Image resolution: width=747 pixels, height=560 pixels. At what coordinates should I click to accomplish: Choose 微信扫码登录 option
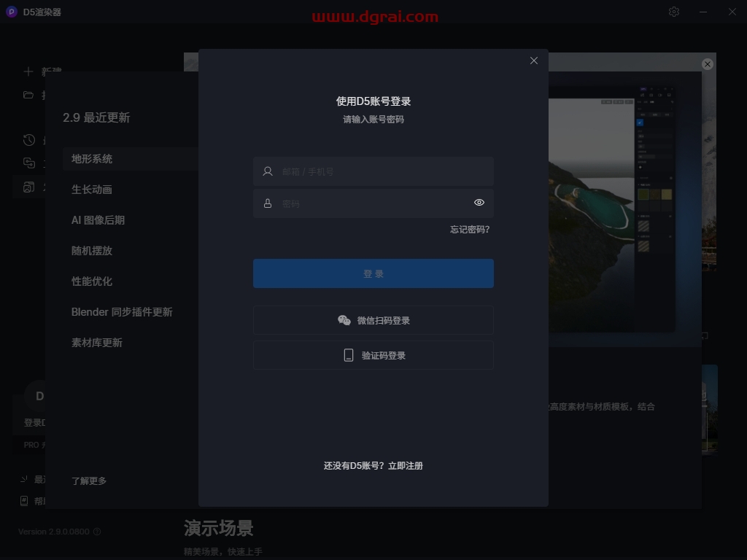point(373,320)
